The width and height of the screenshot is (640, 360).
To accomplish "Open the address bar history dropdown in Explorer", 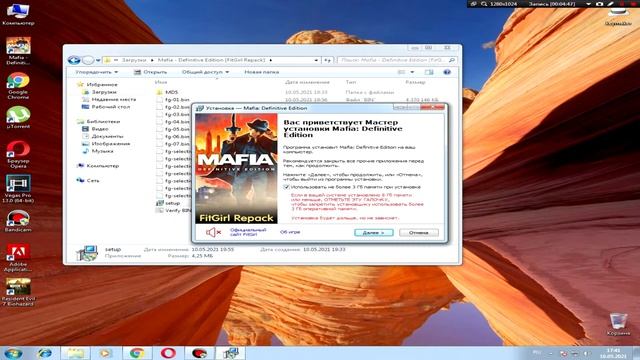I will pyautogui.click(x=316, y=60).
